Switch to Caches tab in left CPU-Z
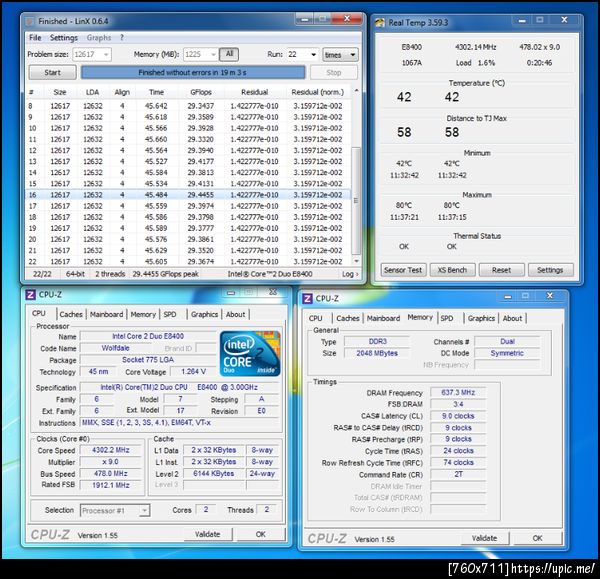The width and height of the screenshot is (600, 579). pos(71,314)
